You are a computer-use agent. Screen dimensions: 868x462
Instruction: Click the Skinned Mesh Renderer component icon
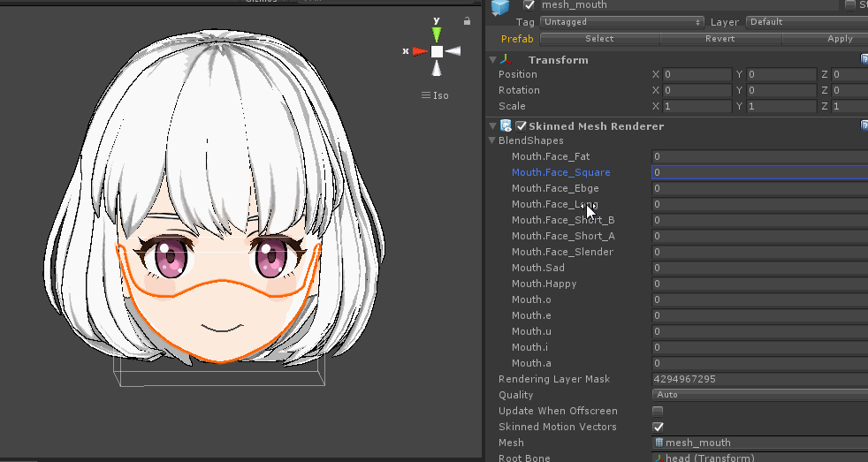(x=506, y=126)
